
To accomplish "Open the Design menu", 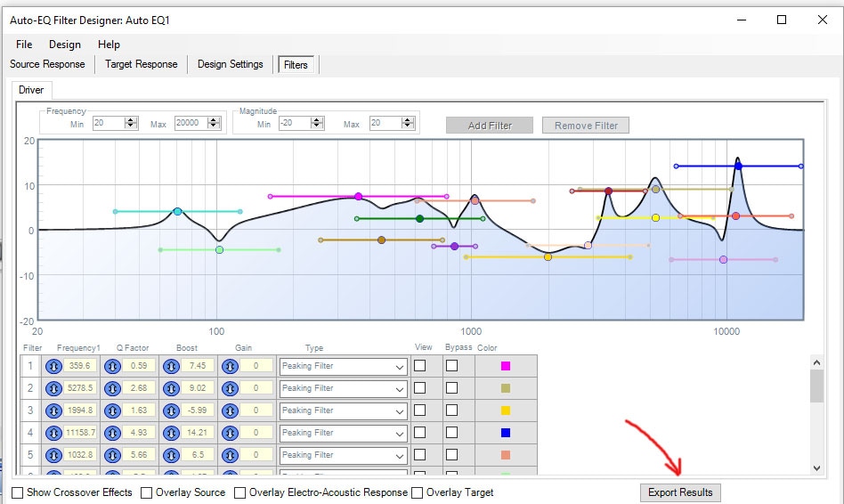I will coord(65,45).
